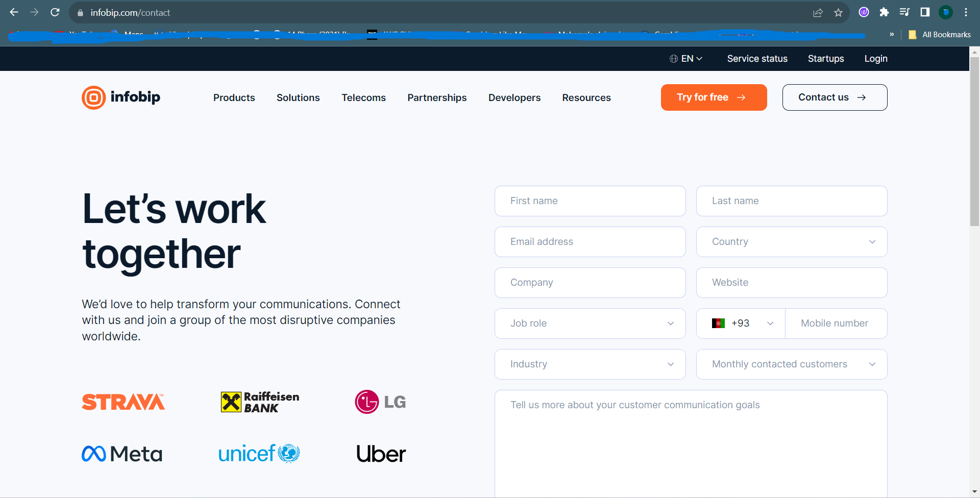Open the Telecoms menu
This screenshot has width=980, height=498.
[363, 97]
